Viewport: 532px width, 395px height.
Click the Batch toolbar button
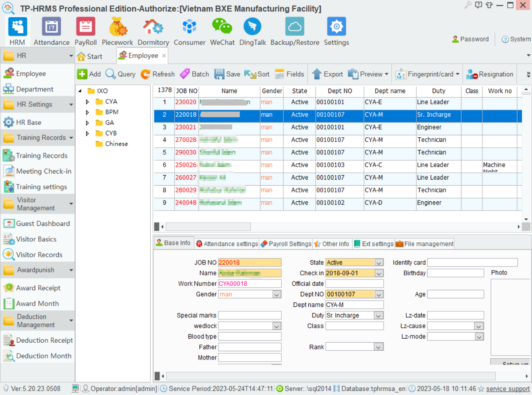tap(194, 74)
